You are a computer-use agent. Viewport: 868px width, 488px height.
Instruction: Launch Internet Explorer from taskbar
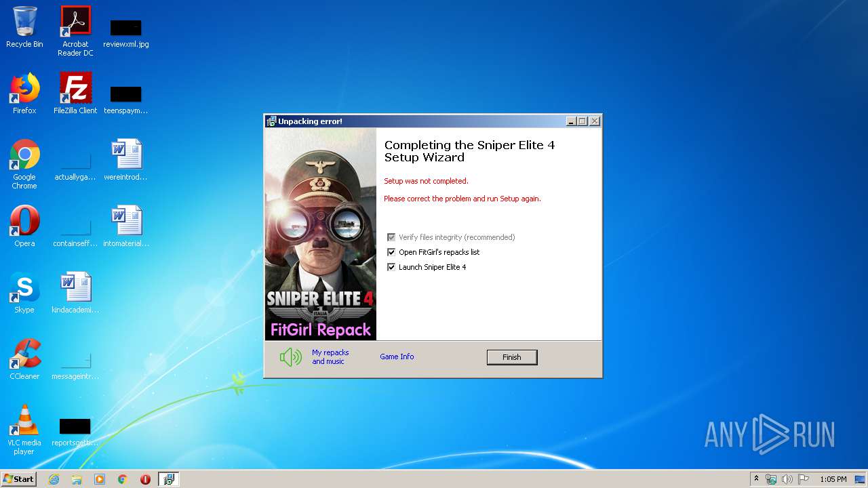pos(54,479)
